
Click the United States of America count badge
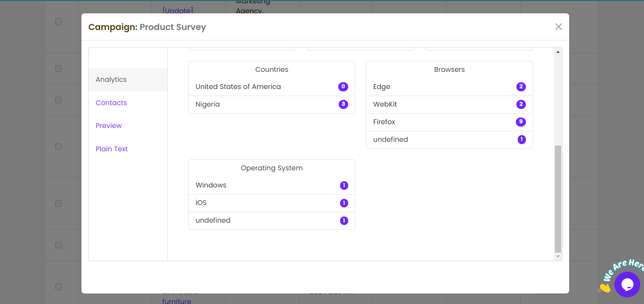(x=343, y=87)
